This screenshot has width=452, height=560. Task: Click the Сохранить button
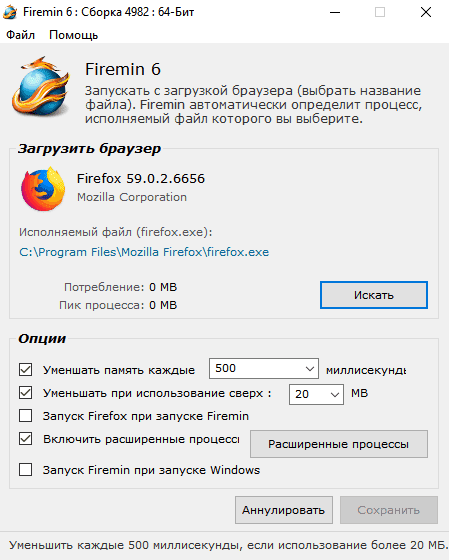click(x=389, y=510)
